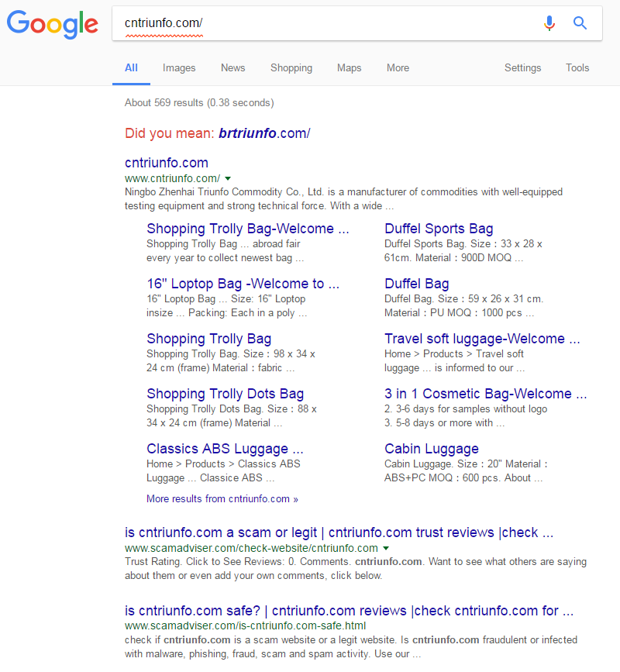The width and height of the screenshot is (620, 672).
Task: Open search Tools options
Action: click(x=577, y=67)
